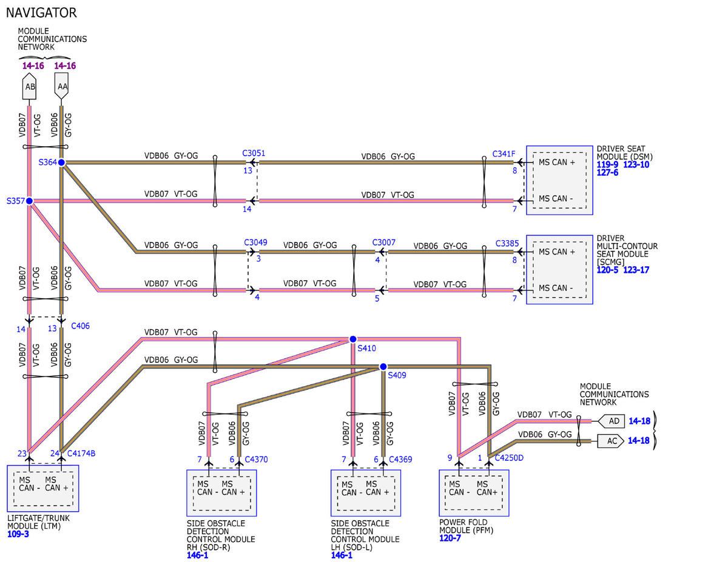This screenshot has height=562, width=728.
Task: Click the S409 splice label
Action: [397, 376]
